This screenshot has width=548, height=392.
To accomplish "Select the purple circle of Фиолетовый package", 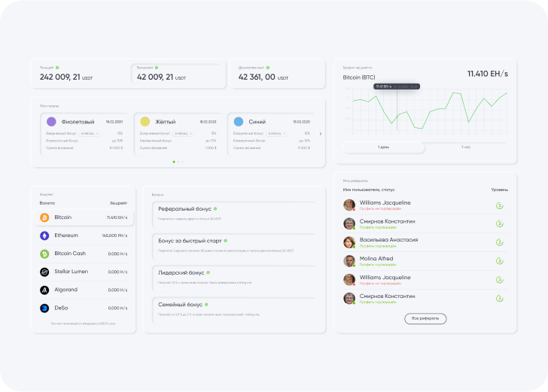I will pyautogui.click(x=51, y=122).
